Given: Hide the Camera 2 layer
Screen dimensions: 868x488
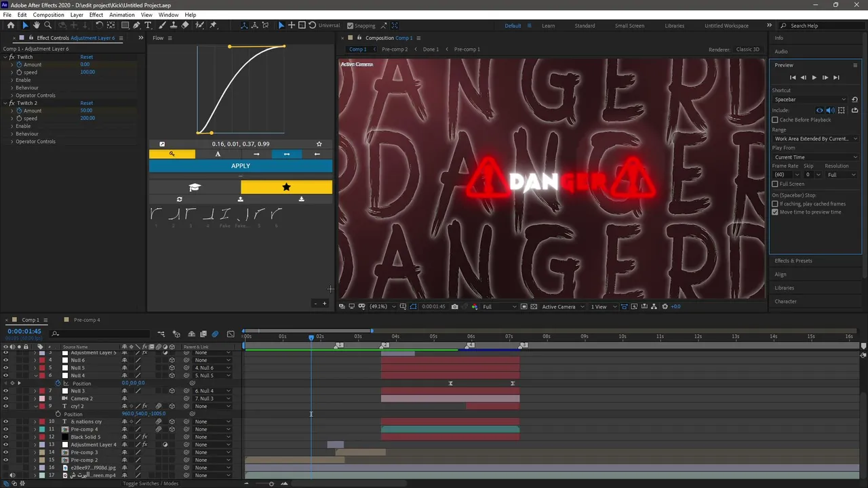Looking at the screenshot, I should coord(5,399).
